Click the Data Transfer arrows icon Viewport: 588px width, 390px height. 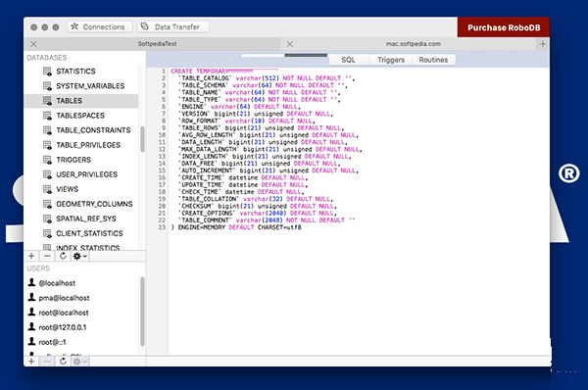coord(144,26)
